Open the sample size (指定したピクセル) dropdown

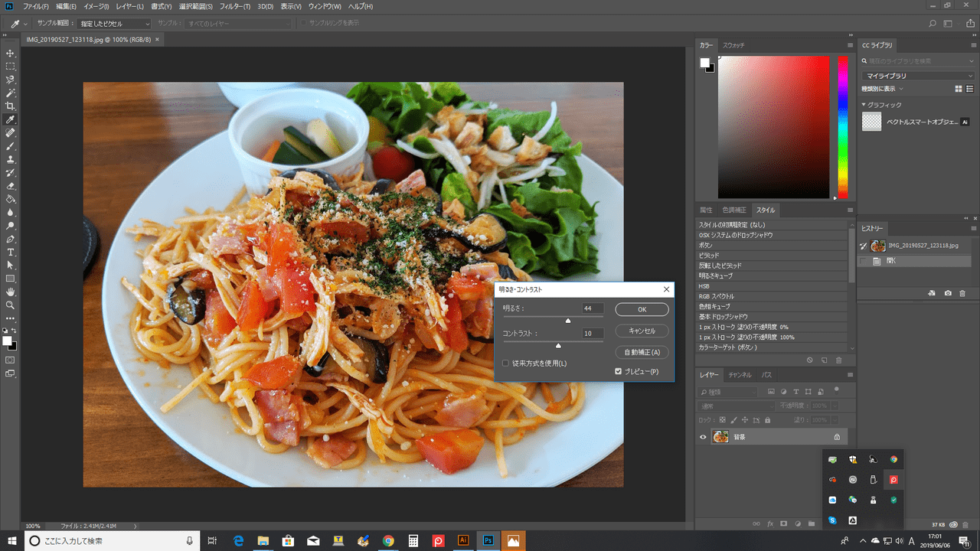coord(114,24)
